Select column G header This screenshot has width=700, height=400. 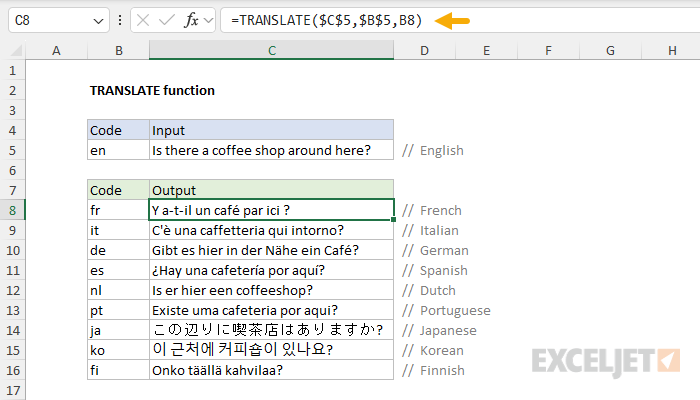(610, 50)
